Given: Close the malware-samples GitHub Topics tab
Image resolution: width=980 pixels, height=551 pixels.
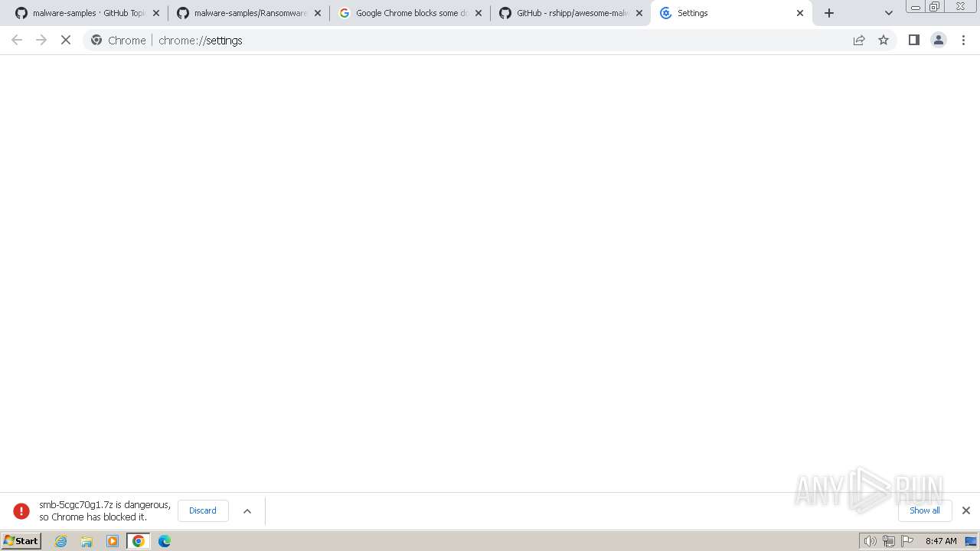Looking at the screenshot, I should 156,13.
